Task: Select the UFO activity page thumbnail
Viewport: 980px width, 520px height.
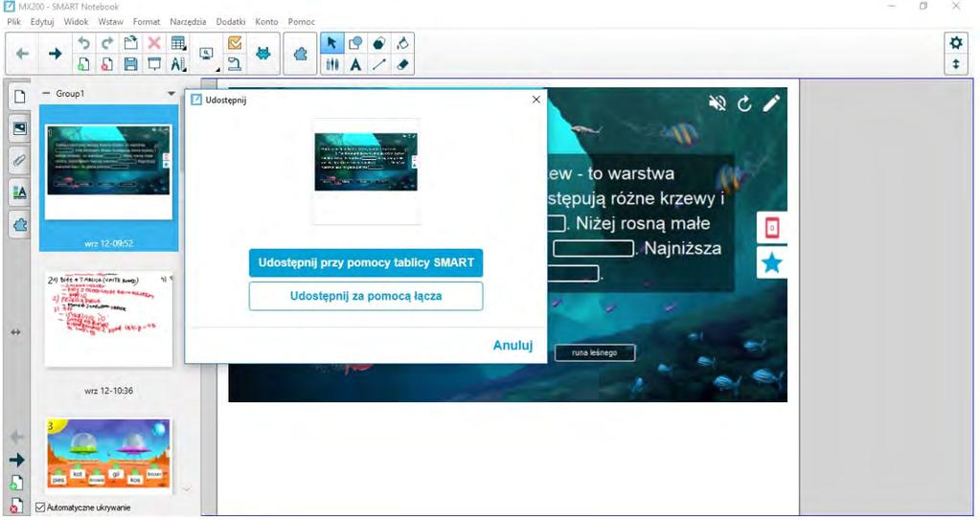Action: [x=108, y=454]
